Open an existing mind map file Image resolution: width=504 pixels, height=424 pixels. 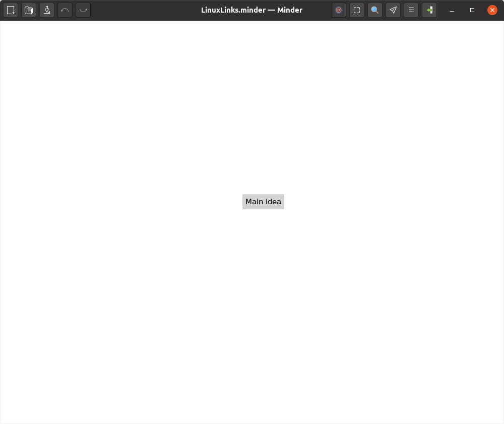click(29, 10)
